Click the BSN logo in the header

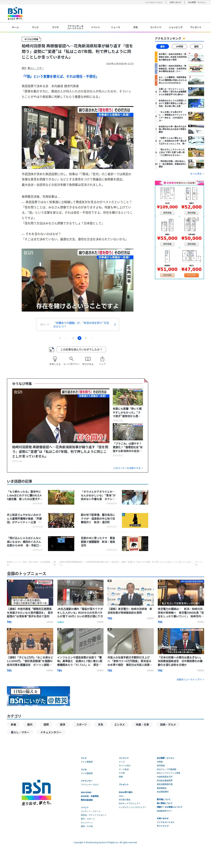tap(15, 14)
